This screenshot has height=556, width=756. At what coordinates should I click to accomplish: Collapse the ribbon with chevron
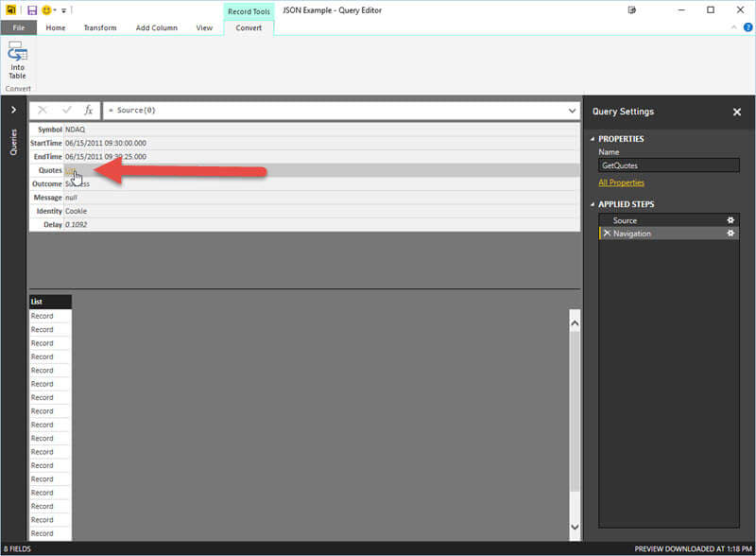click(x=733, y=27)
